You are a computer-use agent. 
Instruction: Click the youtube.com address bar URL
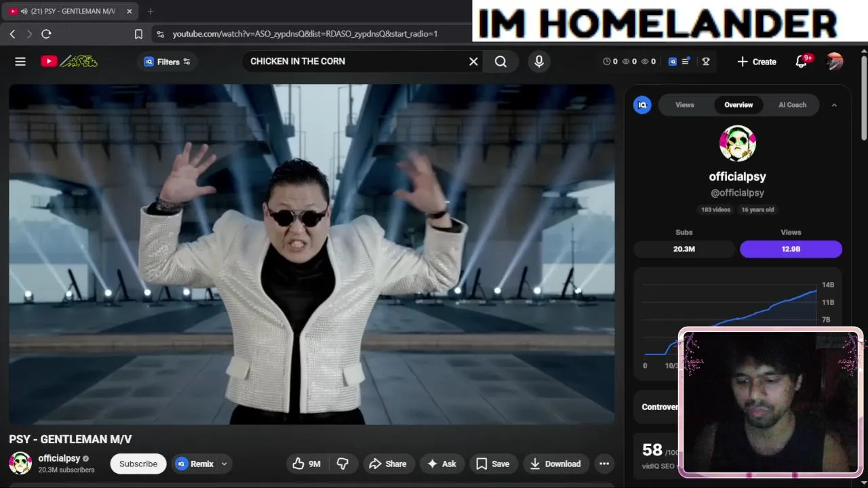(305, 34)
